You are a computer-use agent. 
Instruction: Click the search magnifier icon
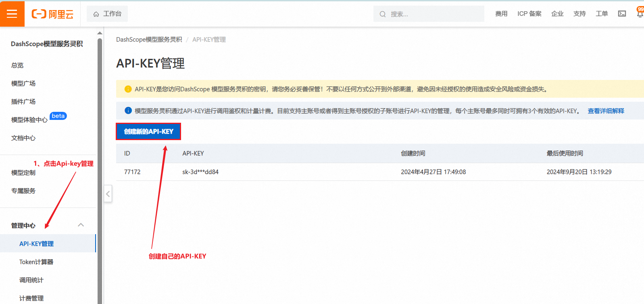(x=383, y=14)
